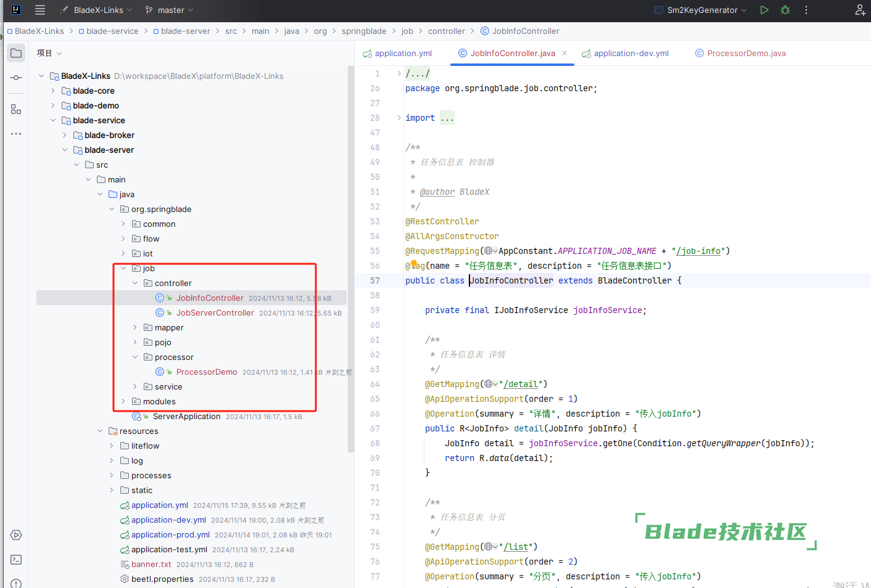Expand the common package
Screen dimensions: 871x588
[123, 224]
